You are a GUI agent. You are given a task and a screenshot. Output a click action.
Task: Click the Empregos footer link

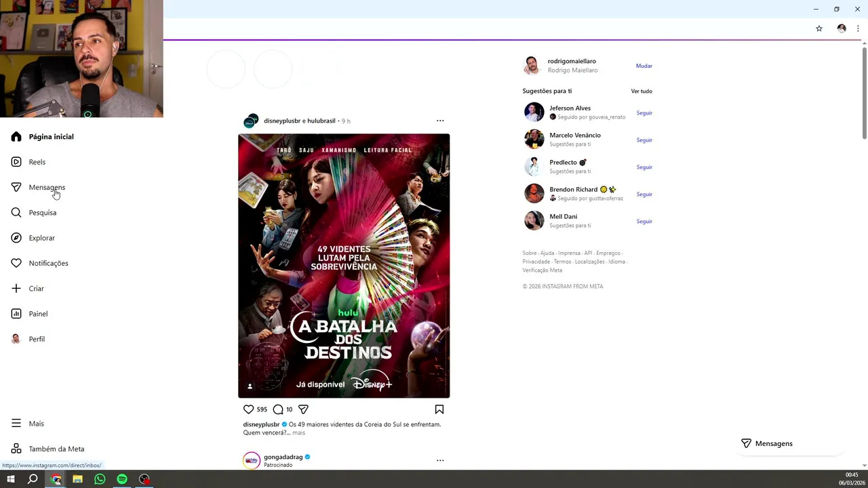pyautogui.click(x=608, y=253)
